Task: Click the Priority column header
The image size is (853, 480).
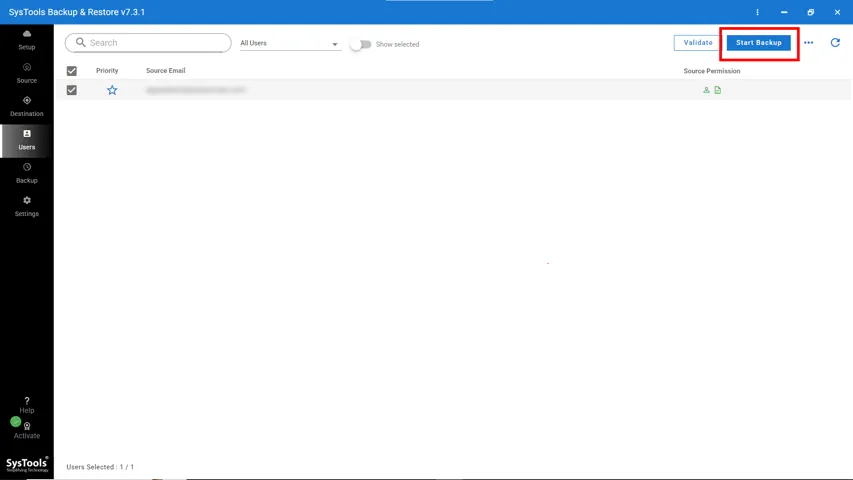Action: pyautogui.click(x=107, y=71)
